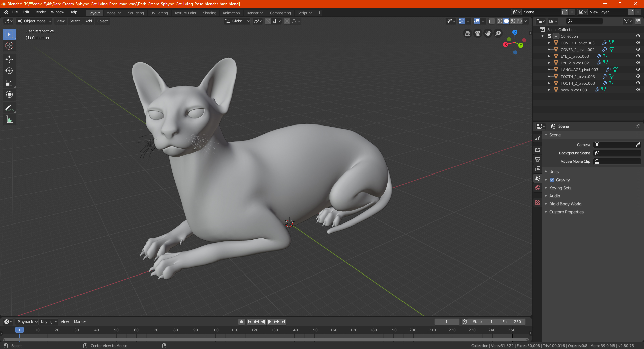Screen dimensions: 644x349
Task: Expand the Rigid Body World panel
Action: point(565,204)
